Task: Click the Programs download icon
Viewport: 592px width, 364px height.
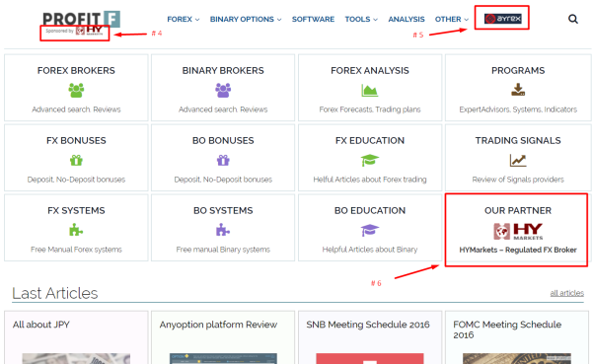Action: click(518, 90)
